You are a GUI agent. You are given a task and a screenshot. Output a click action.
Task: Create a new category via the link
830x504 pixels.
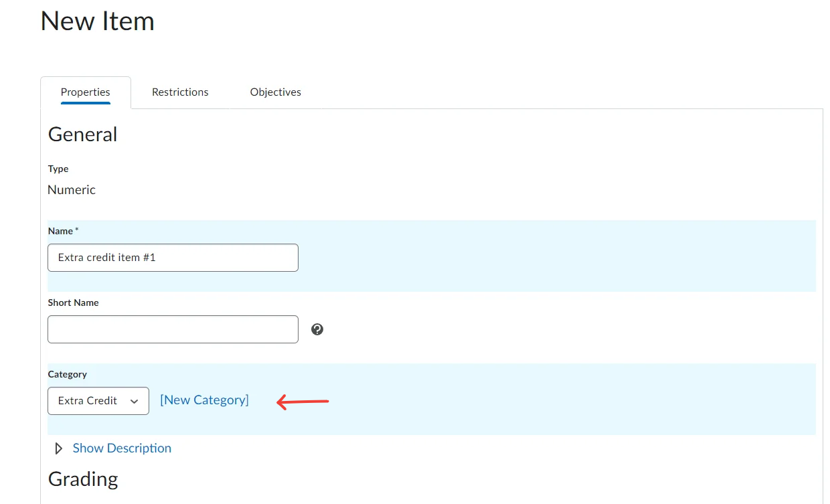(204, 400)
